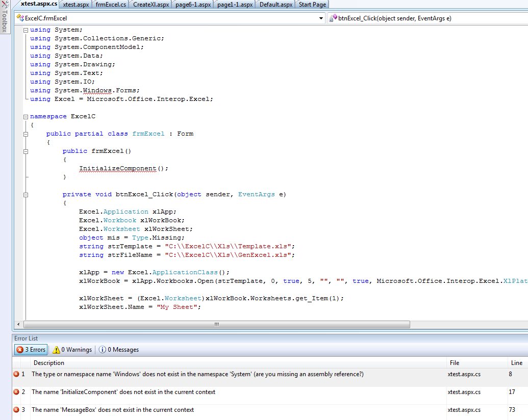Toggle the 3 Errors filter button
This screenshot has height=420, width=528.
(x=31, y=350)
